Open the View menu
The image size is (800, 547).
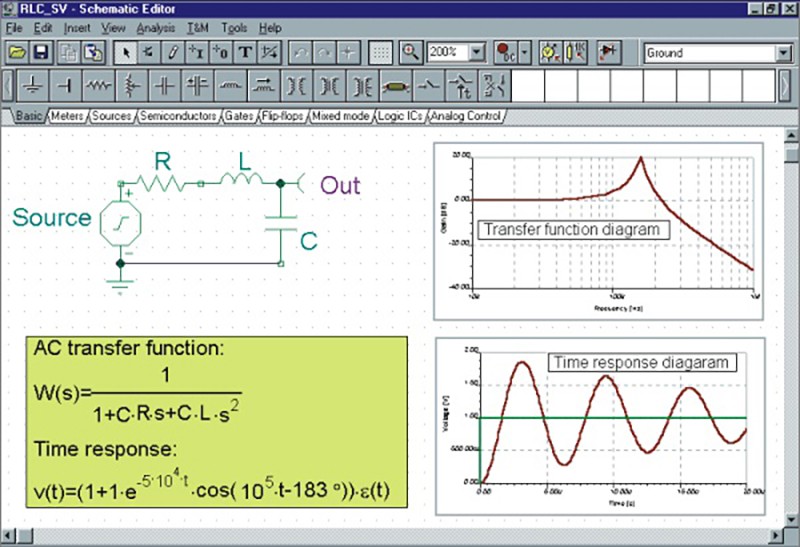point(113,28)
